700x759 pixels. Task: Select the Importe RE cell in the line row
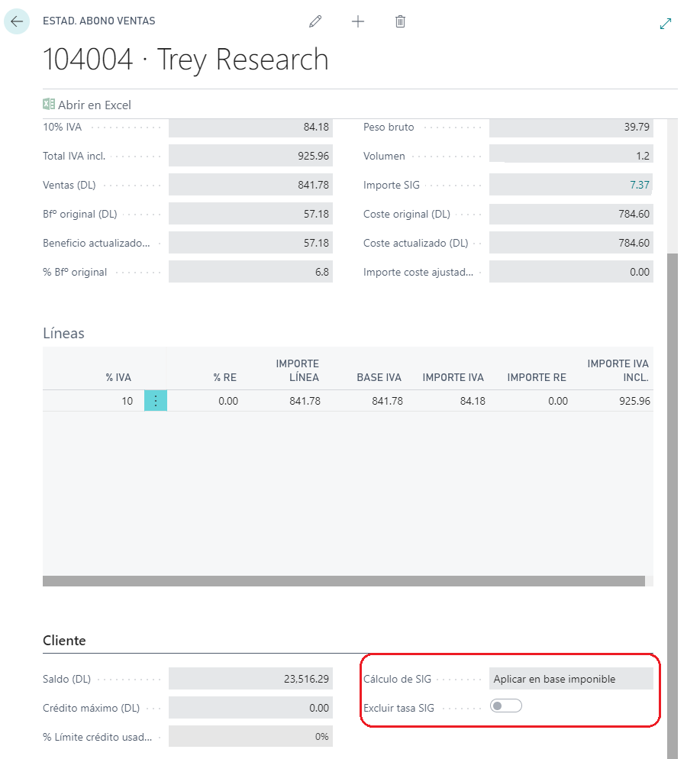(558, 401)
